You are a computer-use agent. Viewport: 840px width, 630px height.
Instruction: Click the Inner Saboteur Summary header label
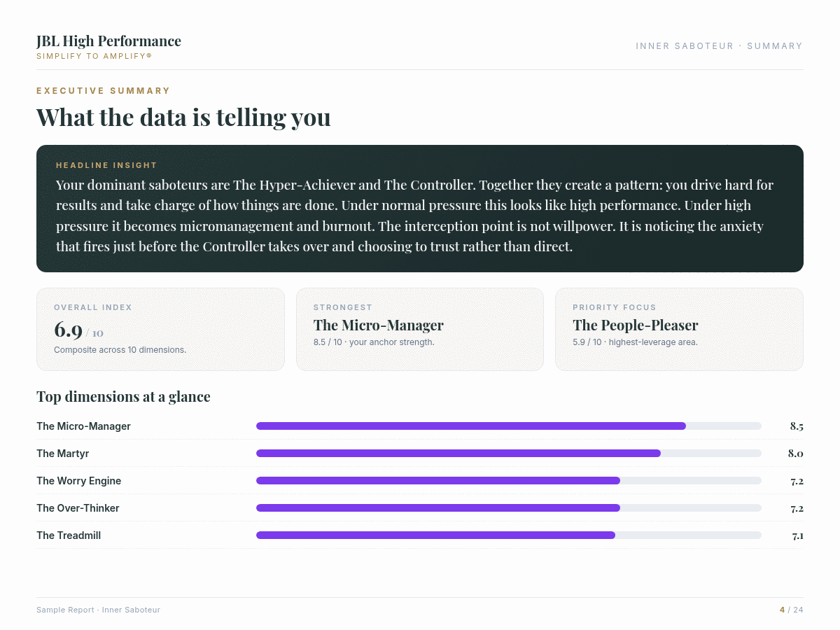[719, 46]
